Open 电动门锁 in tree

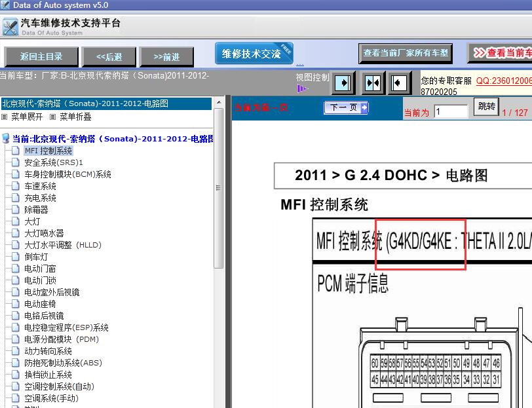(x=40, y=280)
